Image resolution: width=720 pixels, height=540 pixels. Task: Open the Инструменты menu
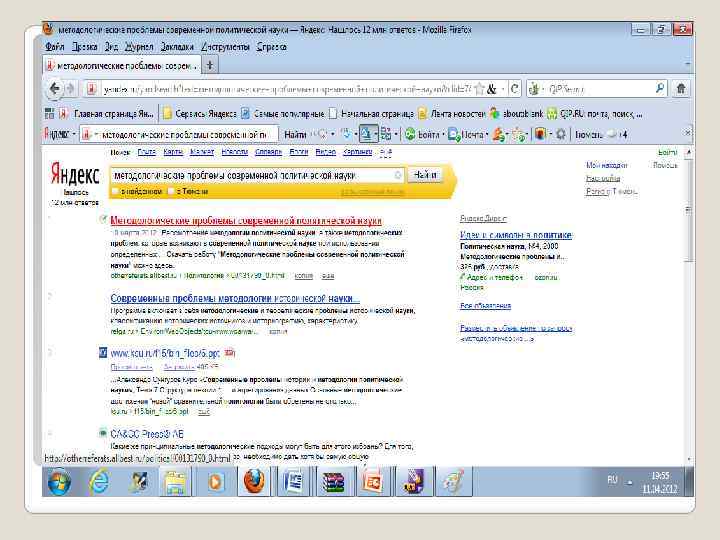coord(225,47)
